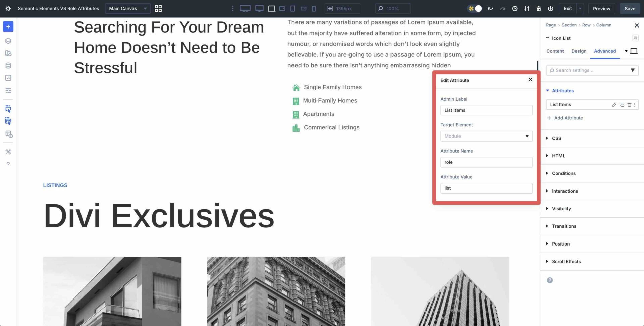Toggle the preset square beside the Advanced tab
Viewport: 644px width, 326px height.
(634, 51)
